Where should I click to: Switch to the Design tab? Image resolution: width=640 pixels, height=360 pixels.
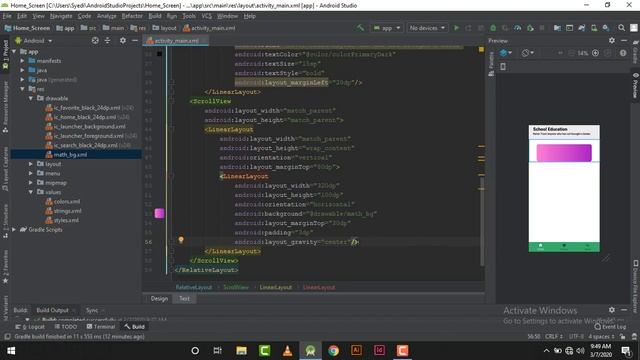(x=159, y=298)
